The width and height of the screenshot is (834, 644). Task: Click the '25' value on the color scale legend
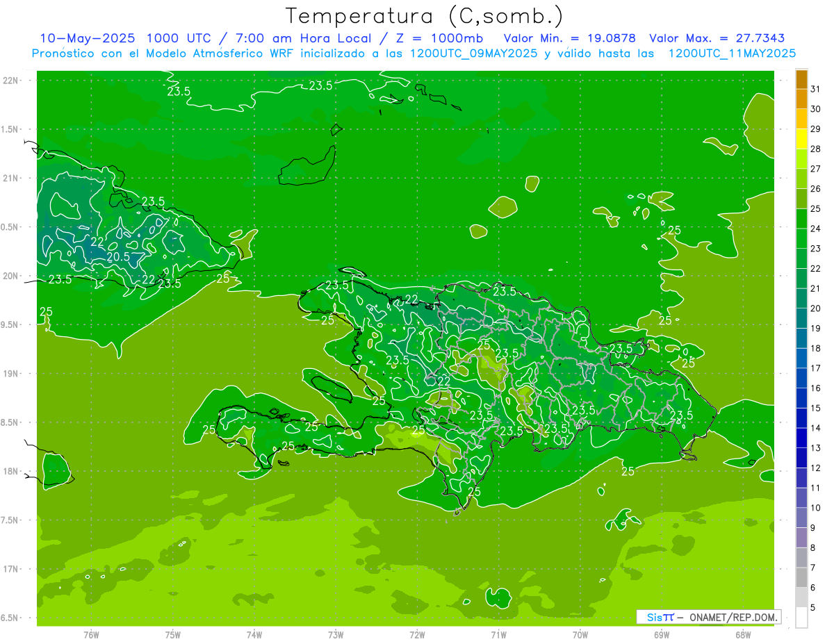point(816,208)
